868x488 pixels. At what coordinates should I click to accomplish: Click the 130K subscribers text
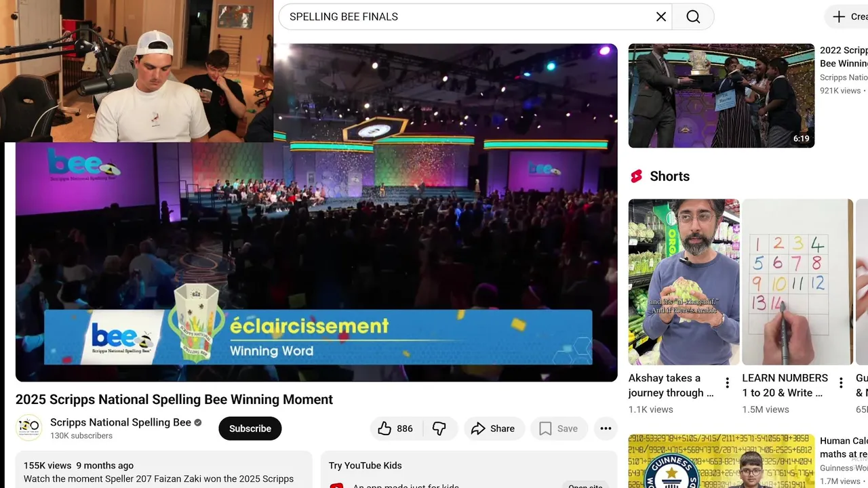coord(81,436)
